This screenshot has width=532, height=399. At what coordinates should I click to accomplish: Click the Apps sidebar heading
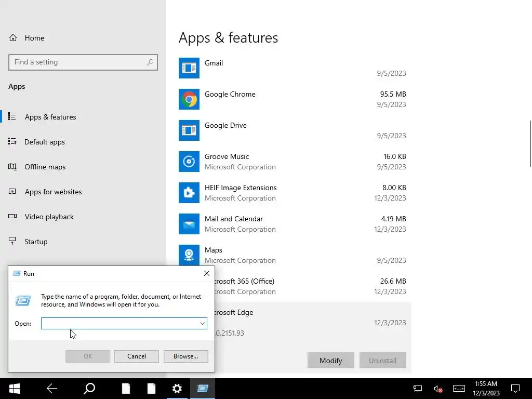[17, 87]
